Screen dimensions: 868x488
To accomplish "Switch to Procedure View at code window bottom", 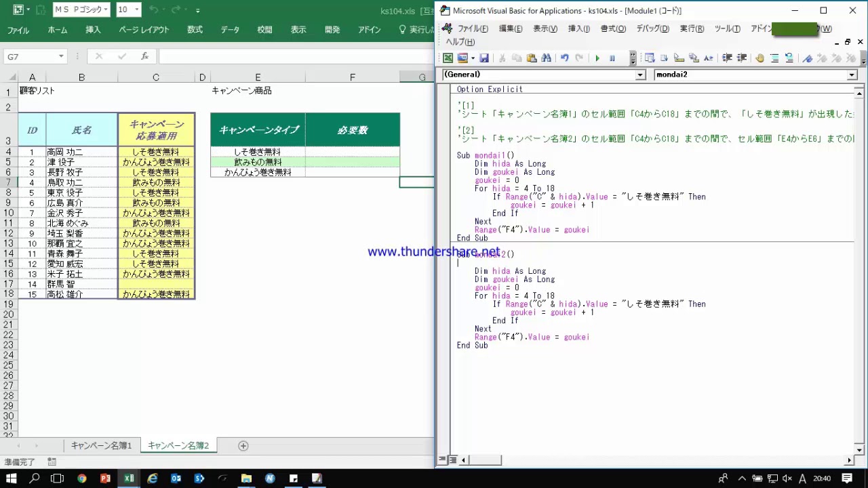I will (x=443, y=460).
